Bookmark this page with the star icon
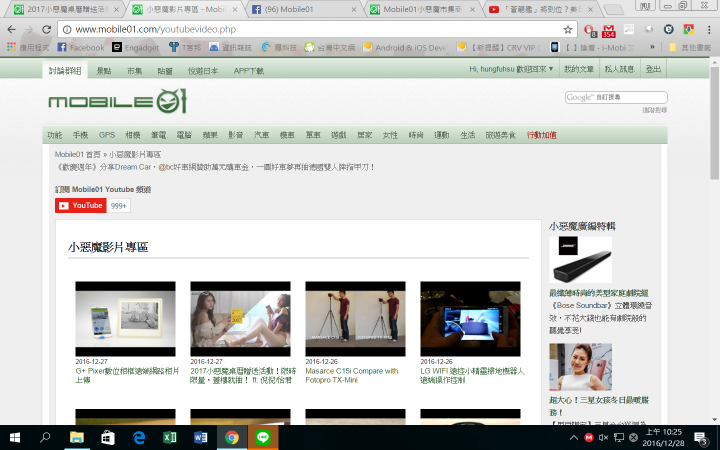This screenshot has width=720, height=450. (568, 30)
